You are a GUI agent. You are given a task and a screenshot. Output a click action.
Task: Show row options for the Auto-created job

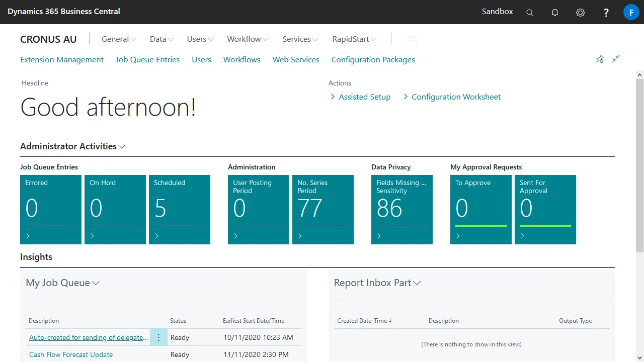tap(158, 337)
